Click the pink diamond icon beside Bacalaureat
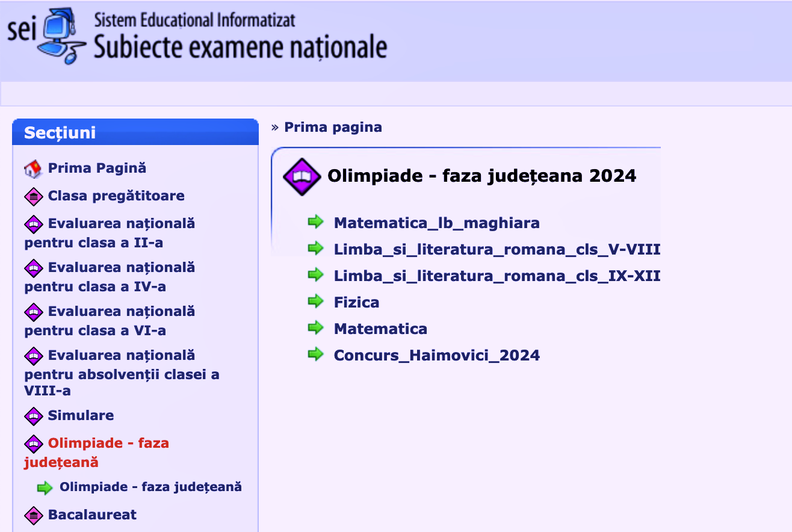This screenshot has height=532, width=792. (x=34, y=516)
